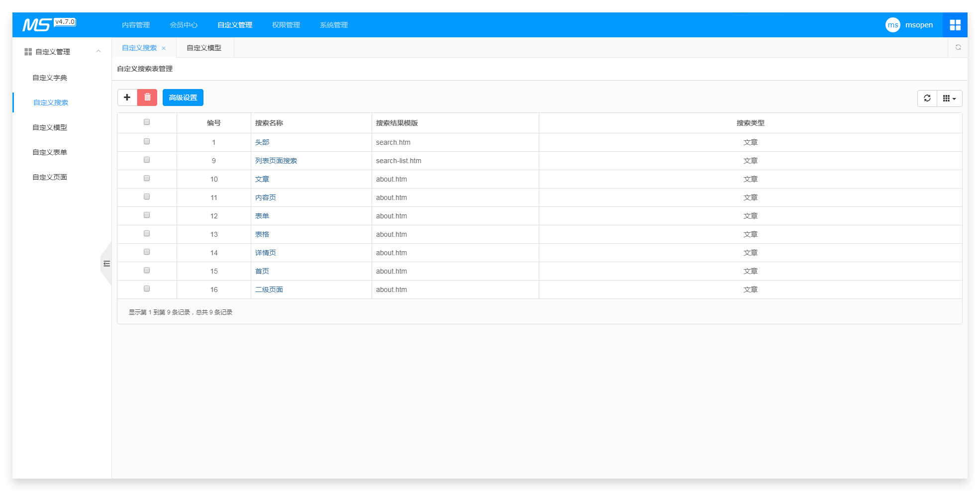Screen dimensions: 980x491
Task: Select 自定义表单 in the sidebar
Action: (50, 152)
